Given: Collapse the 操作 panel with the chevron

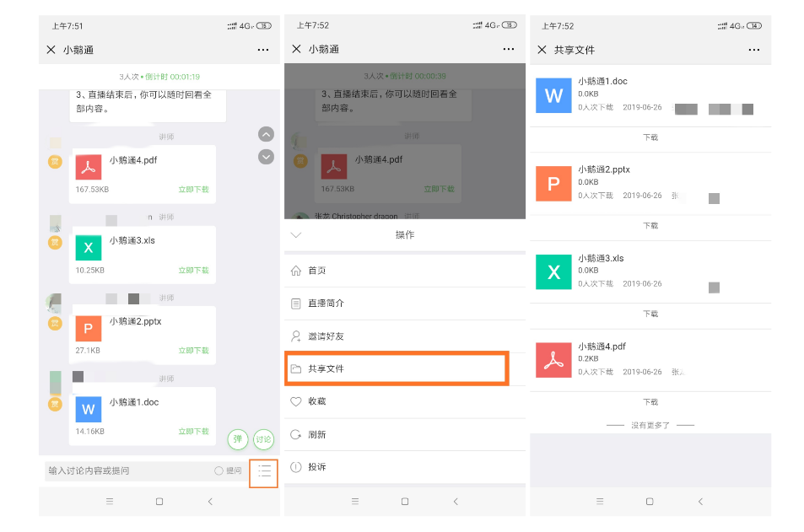Looking at the screenshot, I should [x=296, y=234].
